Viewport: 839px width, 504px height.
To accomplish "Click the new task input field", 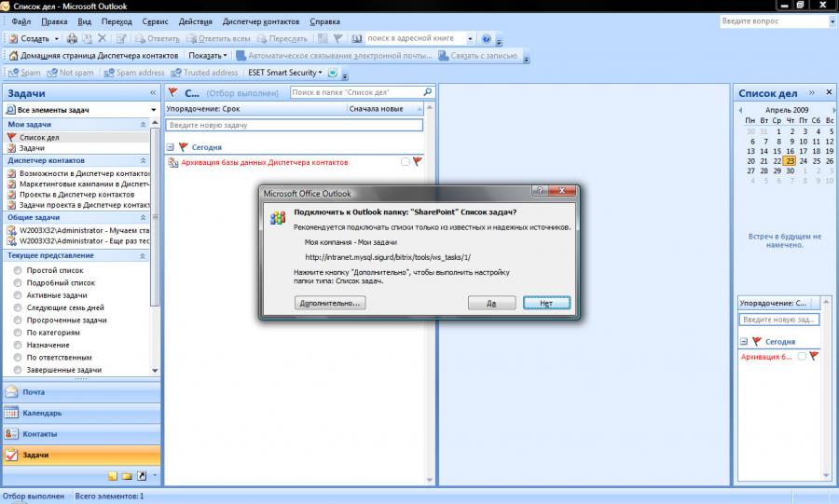I will [295, 125].
